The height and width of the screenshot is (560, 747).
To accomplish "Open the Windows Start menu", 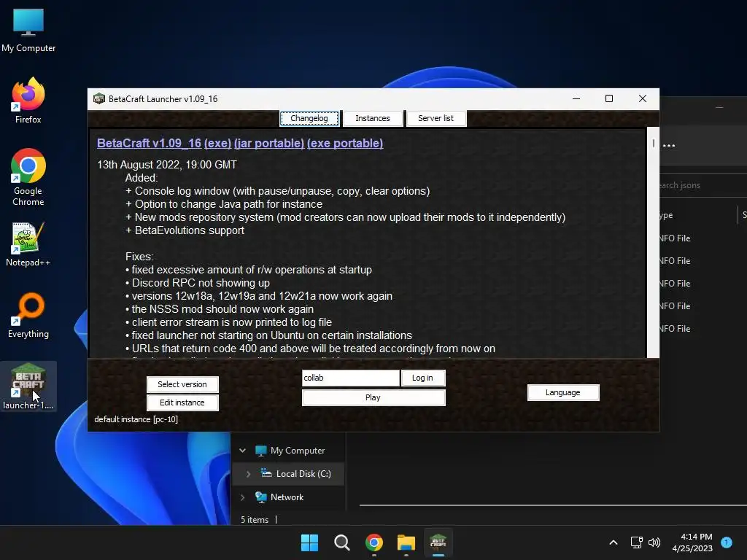I will tap(309, 542).
